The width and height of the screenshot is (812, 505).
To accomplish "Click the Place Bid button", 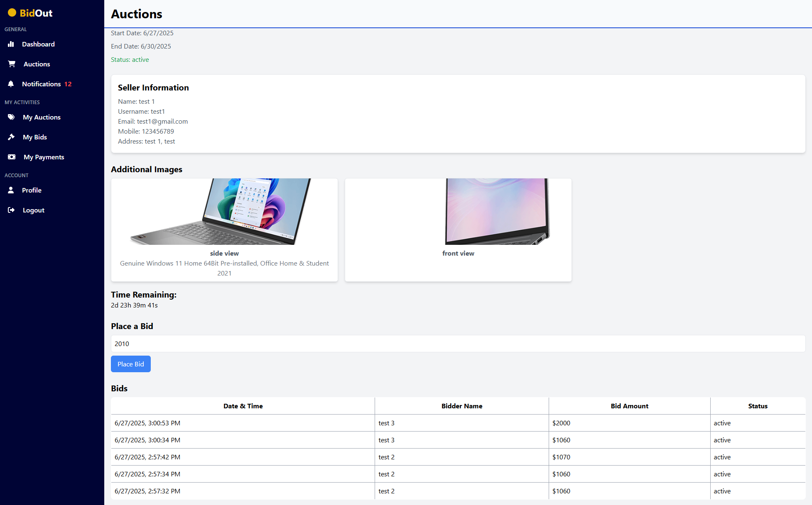I will [x=131, y=364].
